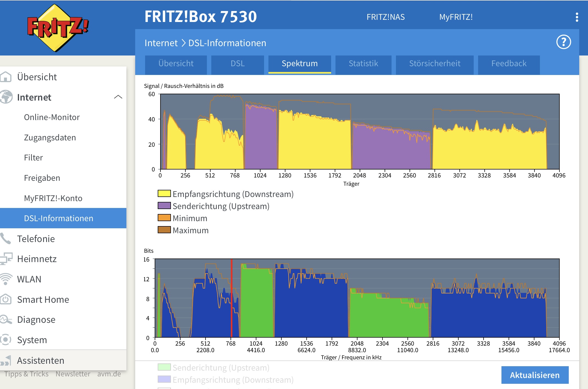Collapse the Internet menu chevron
Viewport: 588px width, 389px height.
point(118,97)
